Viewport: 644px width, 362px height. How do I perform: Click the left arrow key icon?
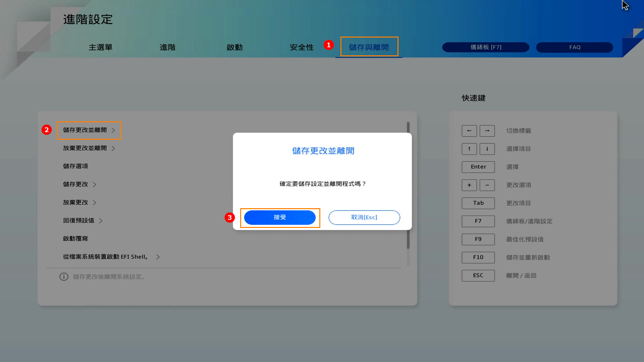pyautogui.click(x=469, y=131)
